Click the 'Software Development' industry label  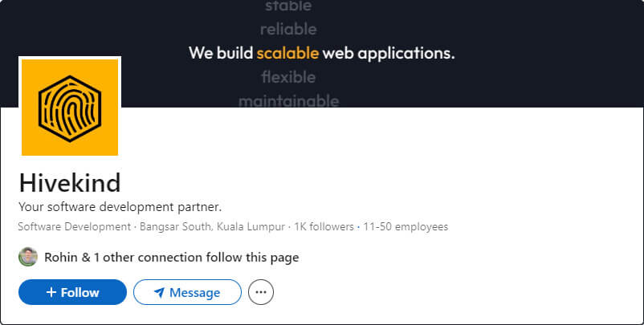(x=74, y=227)
